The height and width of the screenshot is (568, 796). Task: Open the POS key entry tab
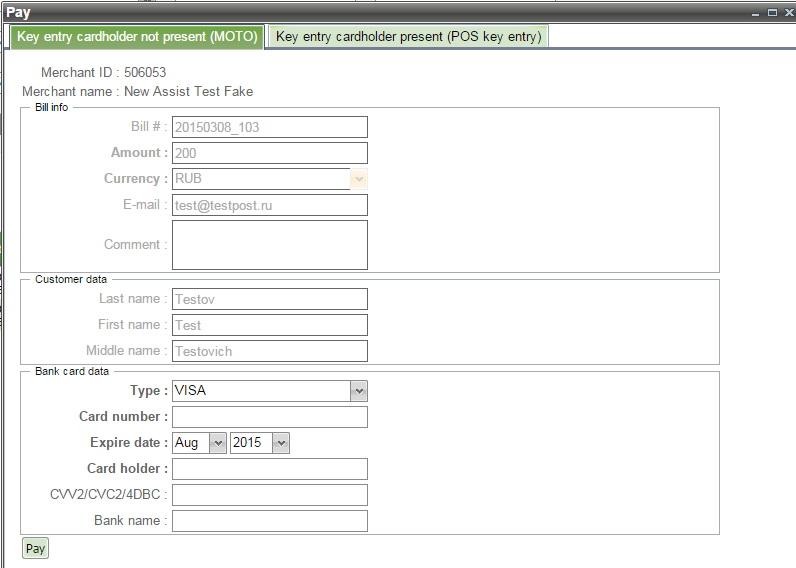[408, 37]
